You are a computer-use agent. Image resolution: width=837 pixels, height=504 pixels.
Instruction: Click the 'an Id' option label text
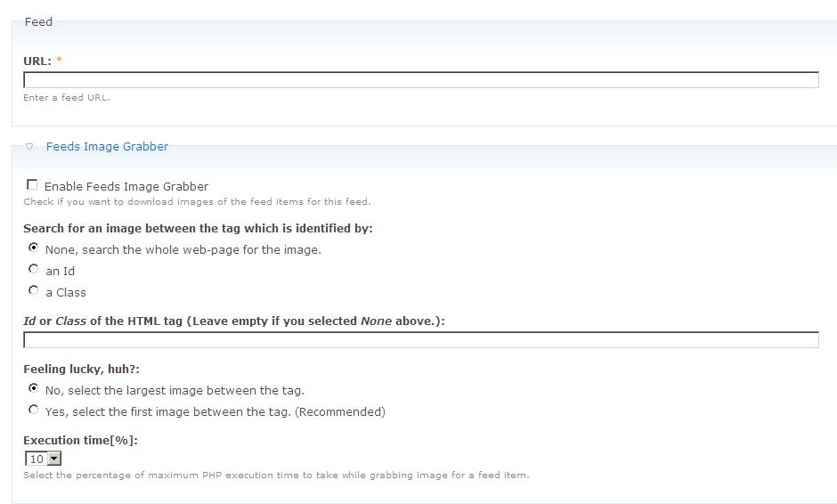click(61, 272)
